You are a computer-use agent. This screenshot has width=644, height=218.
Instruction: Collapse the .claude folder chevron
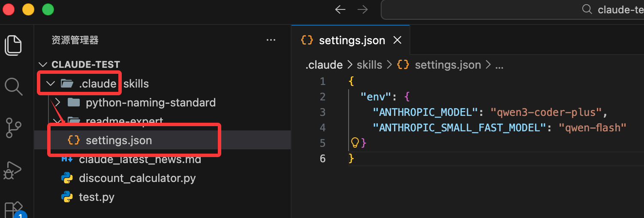(x=51, y=83)
